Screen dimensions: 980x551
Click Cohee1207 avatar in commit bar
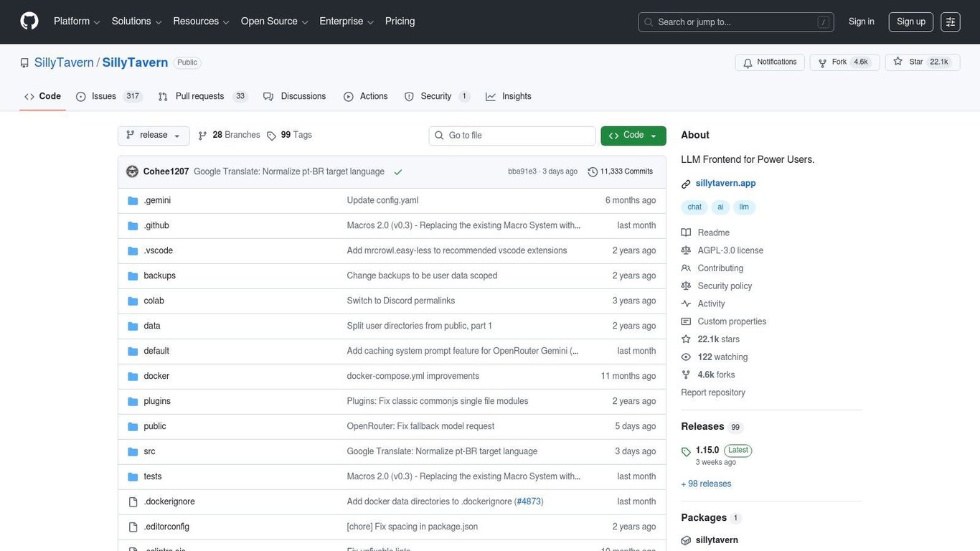click(132, 171)
